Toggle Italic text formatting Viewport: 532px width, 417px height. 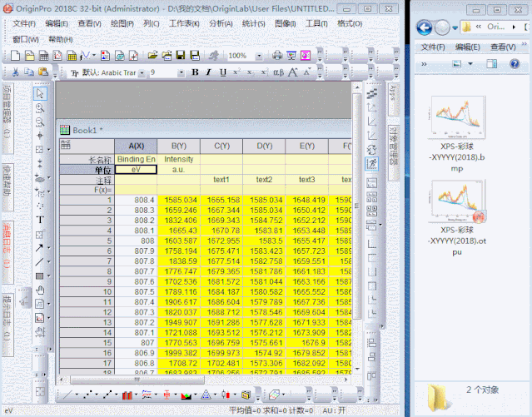click(209, 72)
